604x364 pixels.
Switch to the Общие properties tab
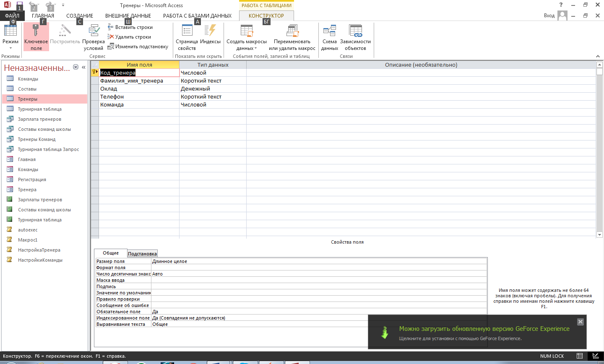tap(111, 253)
